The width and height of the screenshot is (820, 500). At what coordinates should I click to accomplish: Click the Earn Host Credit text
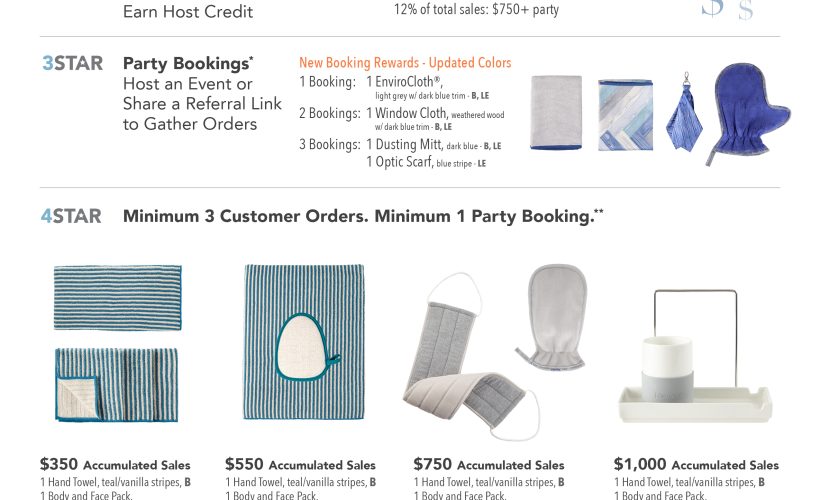click(x=188, y=12)
